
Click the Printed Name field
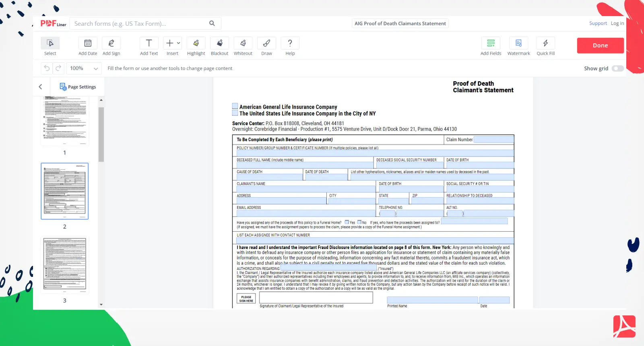click(432, 300)
